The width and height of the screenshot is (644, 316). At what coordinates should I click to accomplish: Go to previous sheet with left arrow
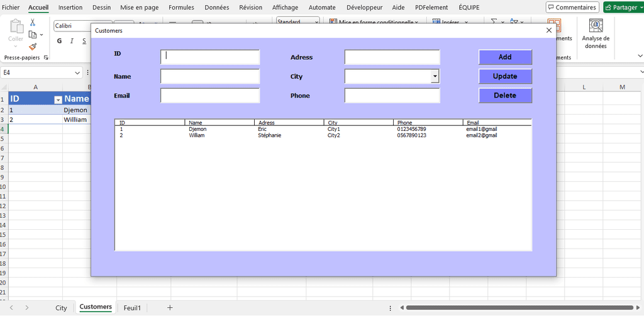(11, 307)
